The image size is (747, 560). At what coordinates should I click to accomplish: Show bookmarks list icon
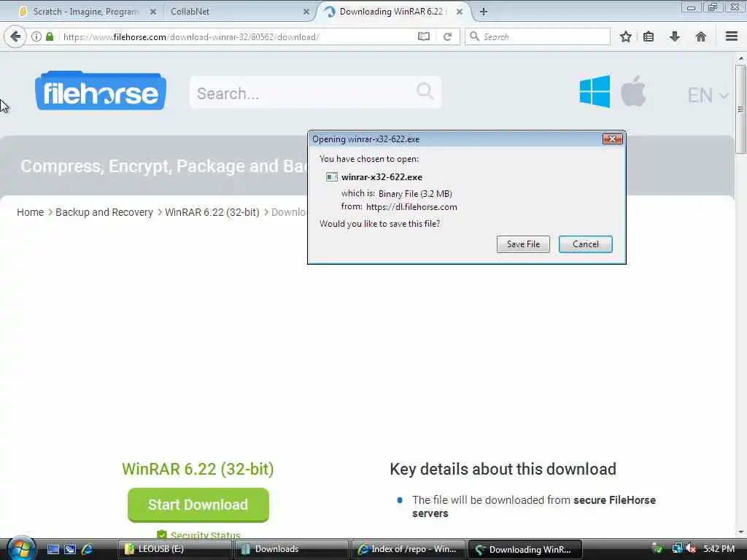(x=649, y=36)
